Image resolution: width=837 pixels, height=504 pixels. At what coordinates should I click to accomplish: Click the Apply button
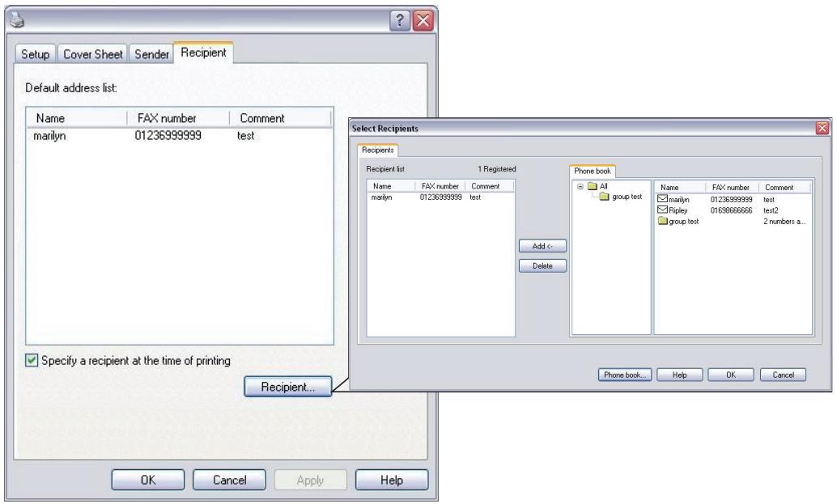[311, 480]
